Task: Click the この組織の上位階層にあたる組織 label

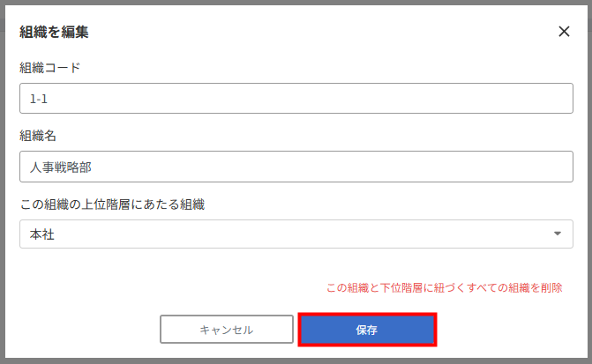Action: point(112,204)
